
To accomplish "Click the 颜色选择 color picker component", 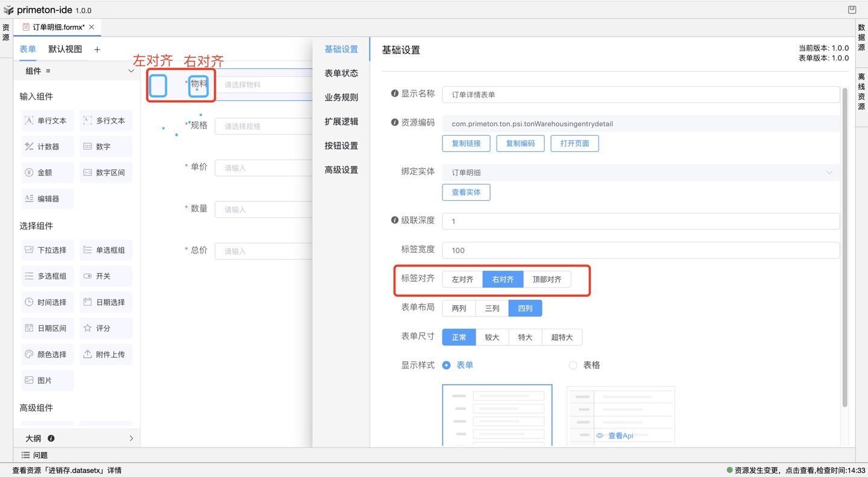I will click(x=46, y=354).
